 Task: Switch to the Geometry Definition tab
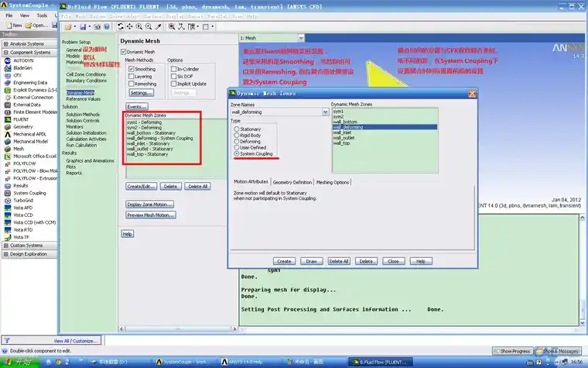(292, 182)
